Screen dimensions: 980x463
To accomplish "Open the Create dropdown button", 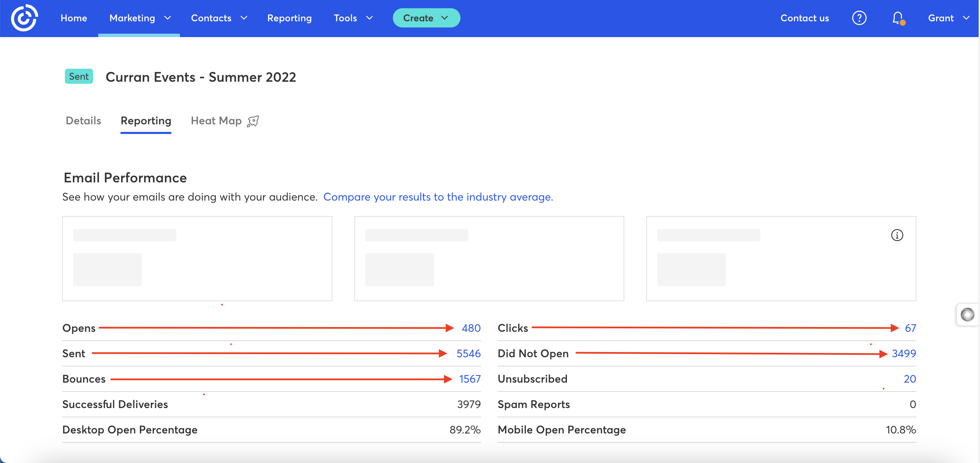I will 426,18.
